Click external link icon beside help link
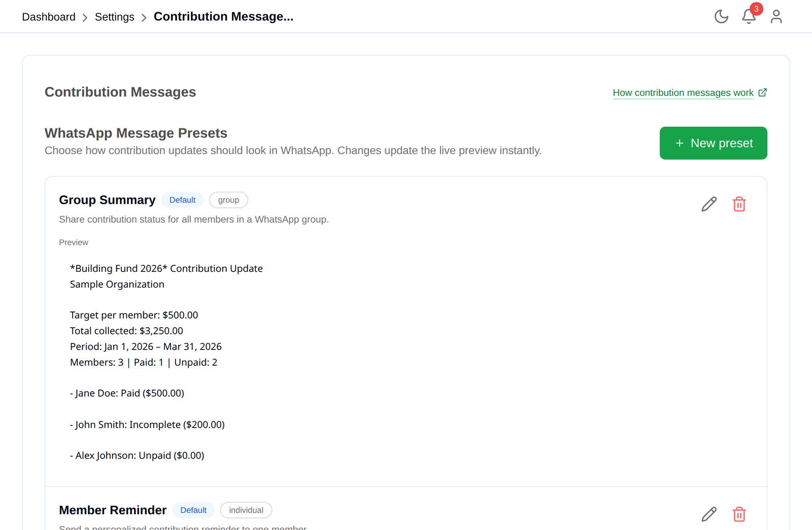The image size is (812, 530). [762, 92]
